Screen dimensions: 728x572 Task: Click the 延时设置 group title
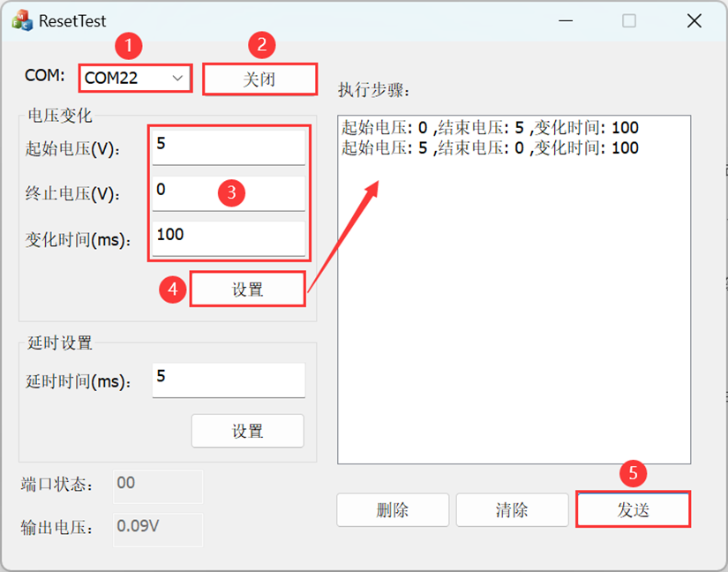pyautogui.click(x=60, y=342)
